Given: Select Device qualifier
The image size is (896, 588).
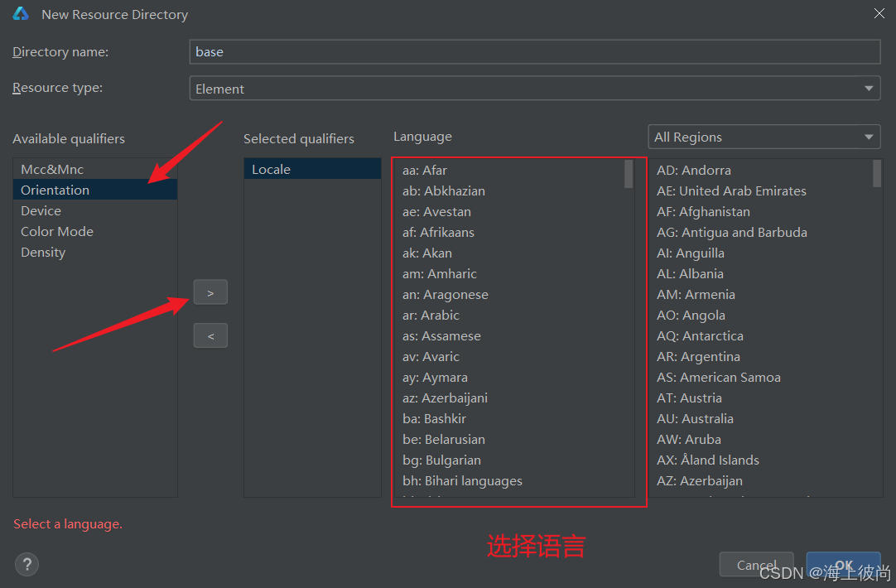Looking at the screenshot, I should pyautogui.click(x=95, y=211).
